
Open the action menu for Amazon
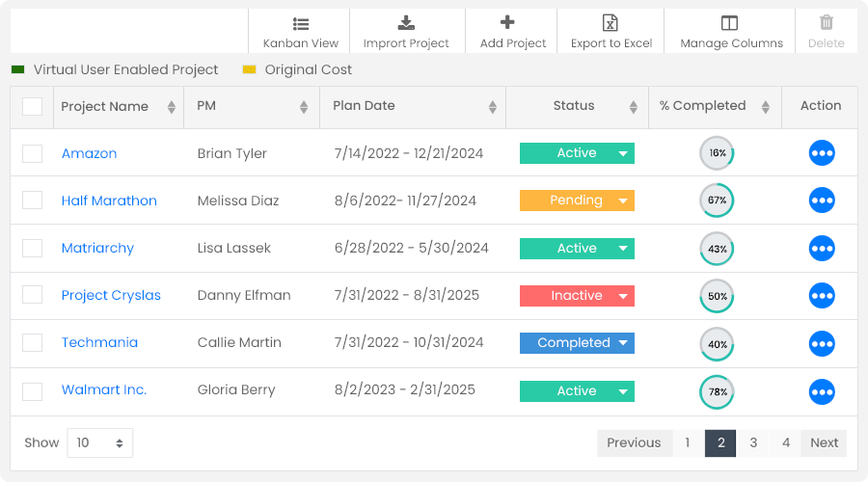click(822, 153)
